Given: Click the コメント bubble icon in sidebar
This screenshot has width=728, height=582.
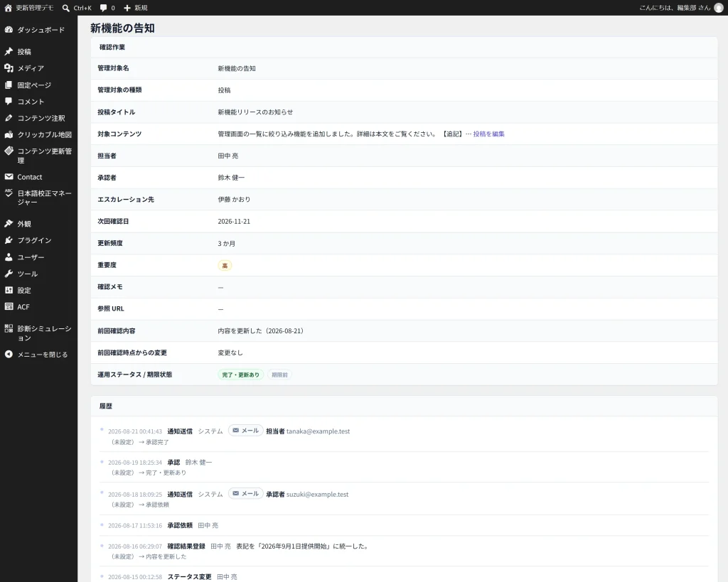Looking at the screenshot, I should click(9, 101).
